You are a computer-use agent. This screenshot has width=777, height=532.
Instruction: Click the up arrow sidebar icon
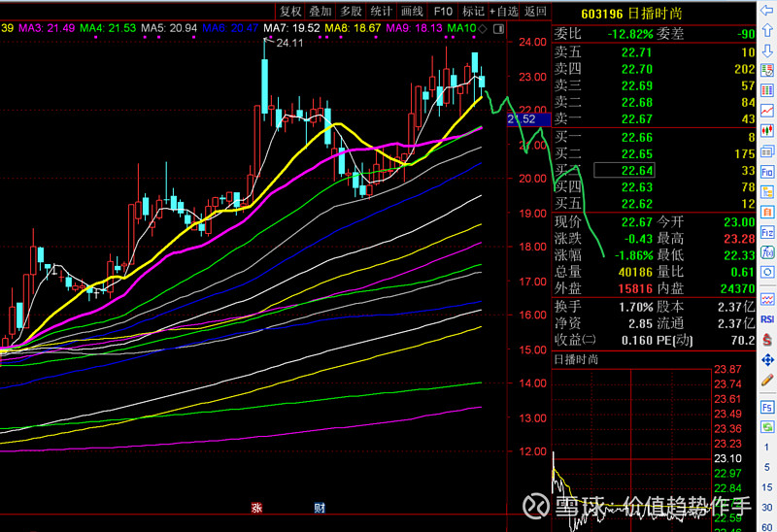(x=767, y=29)
